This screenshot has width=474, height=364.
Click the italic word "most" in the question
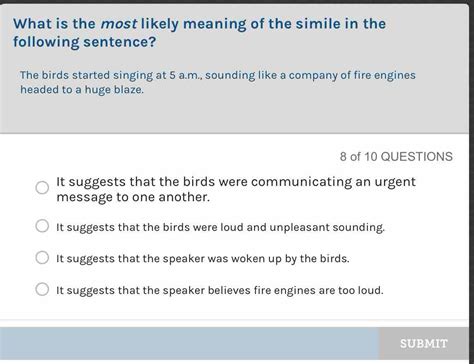point(119,24)
